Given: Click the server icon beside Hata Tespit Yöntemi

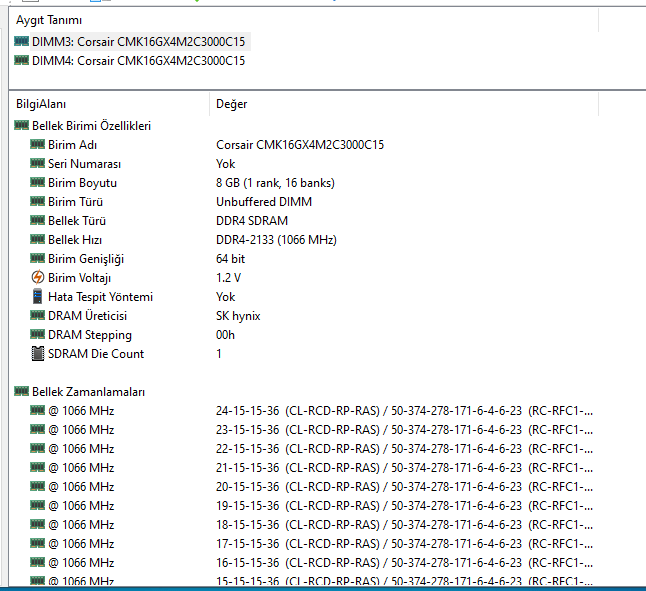Looking at the screenshot, I should point(37,296).
